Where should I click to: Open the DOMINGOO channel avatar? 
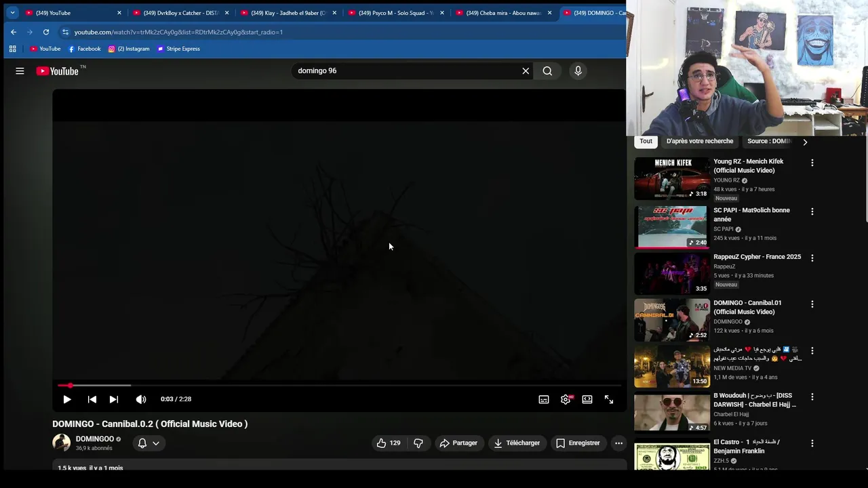(x=62, y=443)
